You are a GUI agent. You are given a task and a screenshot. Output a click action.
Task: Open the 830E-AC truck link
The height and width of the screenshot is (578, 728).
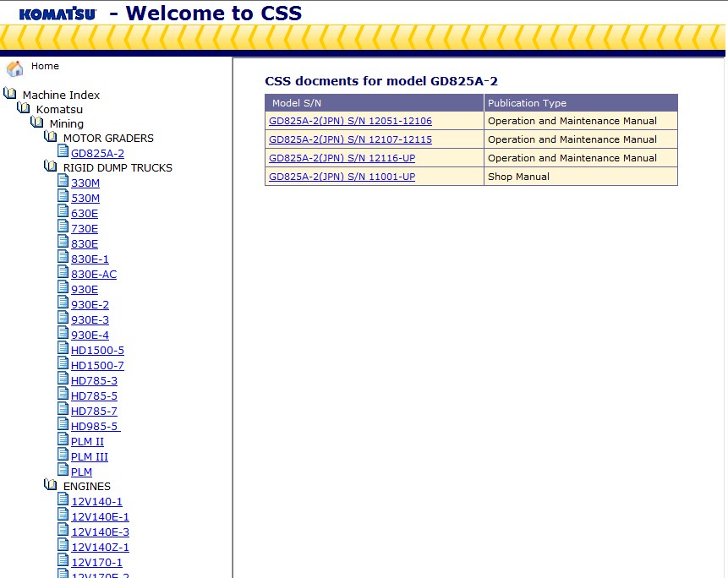(94, 274)
